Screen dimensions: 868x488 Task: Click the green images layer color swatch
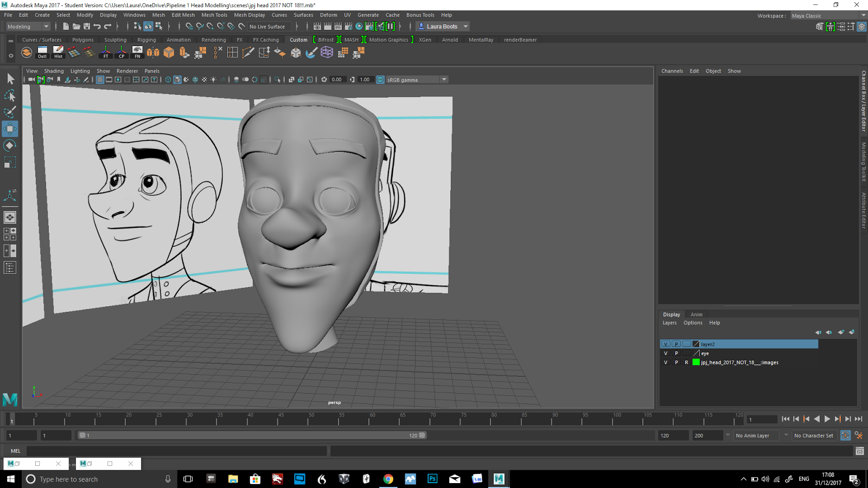696,363
